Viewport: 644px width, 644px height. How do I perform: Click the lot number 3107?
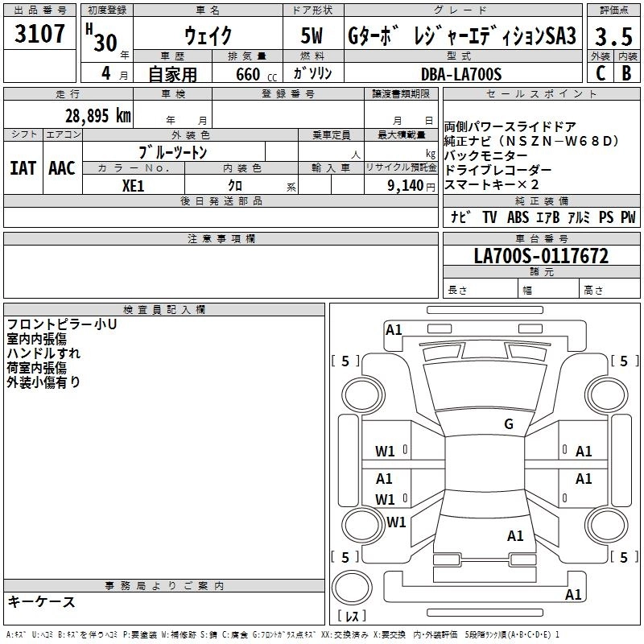point(39,34)
